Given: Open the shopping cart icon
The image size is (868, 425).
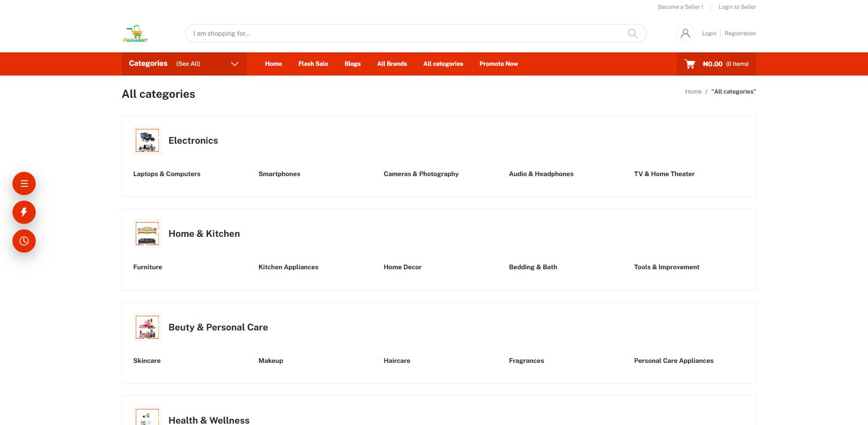Looking at the screenshot, I should (690, 64).
